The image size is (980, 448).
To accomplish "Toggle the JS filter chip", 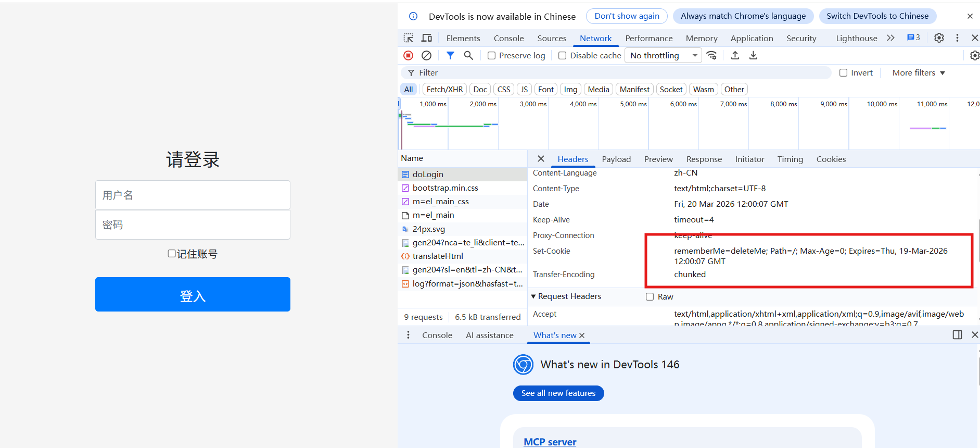I will (524, 90).
